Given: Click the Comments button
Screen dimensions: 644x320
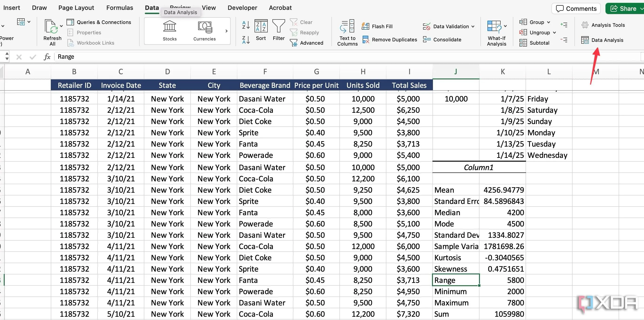Looking at the screenshot, I should tap(576, 8).
